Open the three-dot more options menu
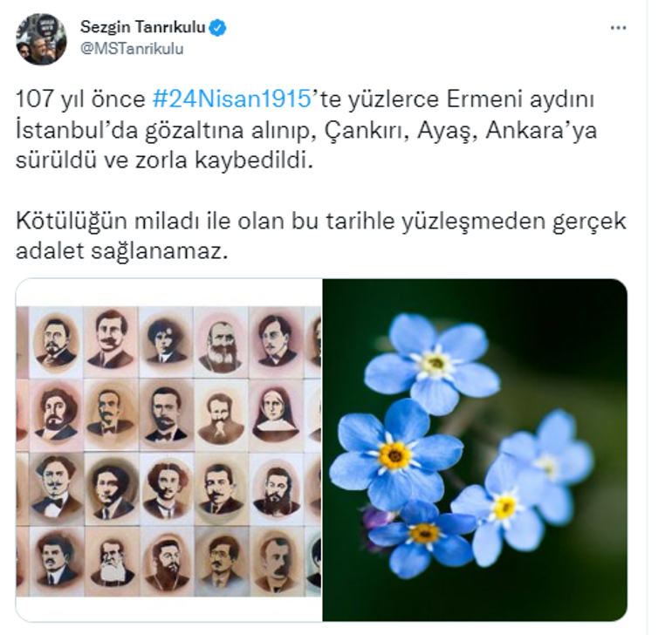The image size is (672, 635). 618,28
